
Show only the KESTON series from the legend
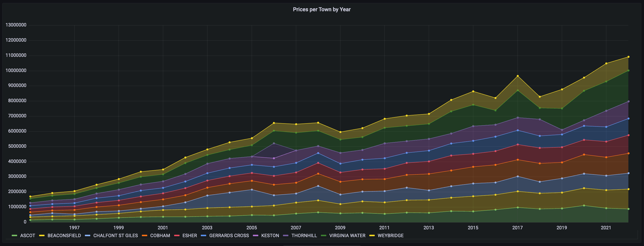pos(270,235)
